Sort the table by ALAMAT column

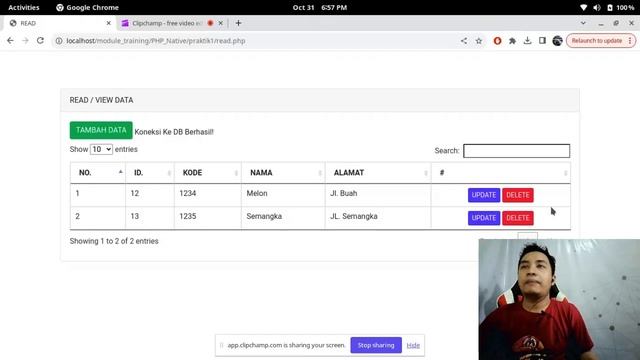point(378,173)
